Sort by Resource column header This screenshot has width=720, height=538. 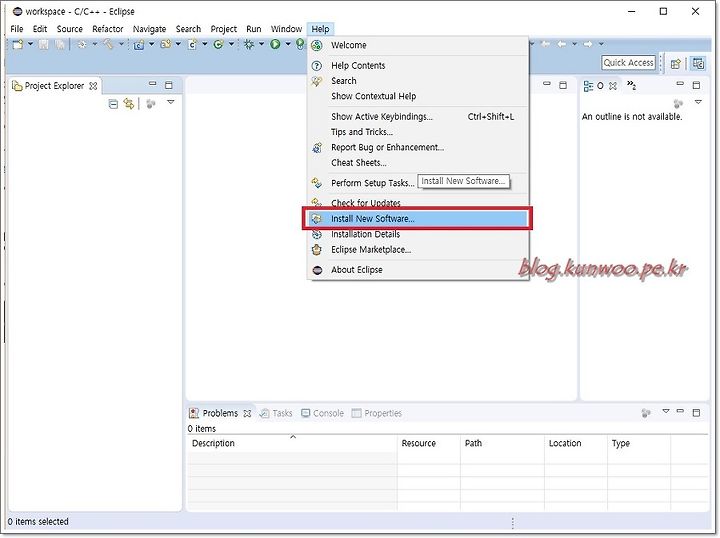point(429,443)
